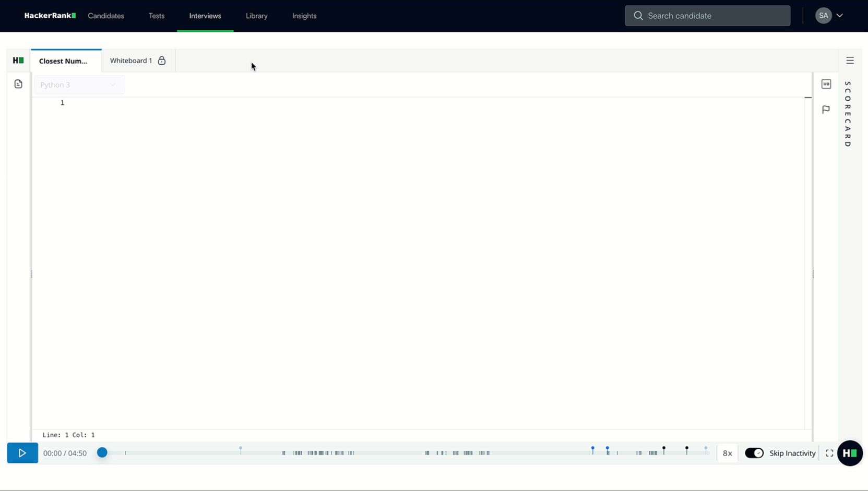Change playback speed from 8x
This screenshot has height=491, width=868.
coord(727,453)
